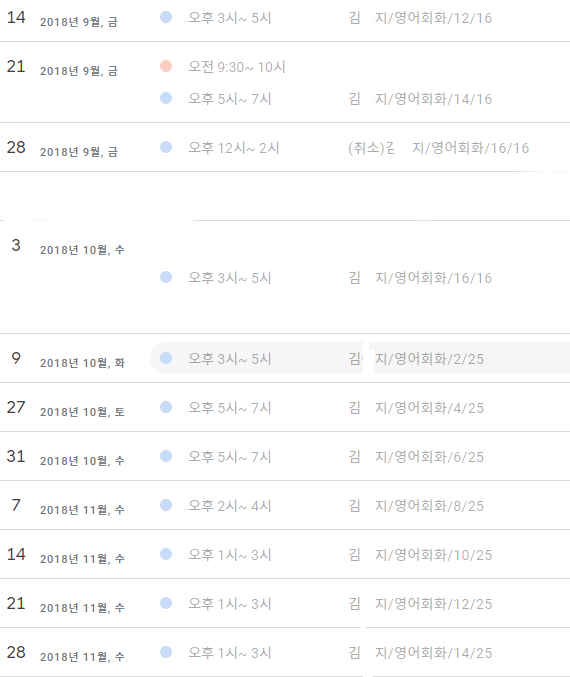Open the 영어회화/6/25 event on October 31
This screenshot has width=570, height=677.
point(360,456)
